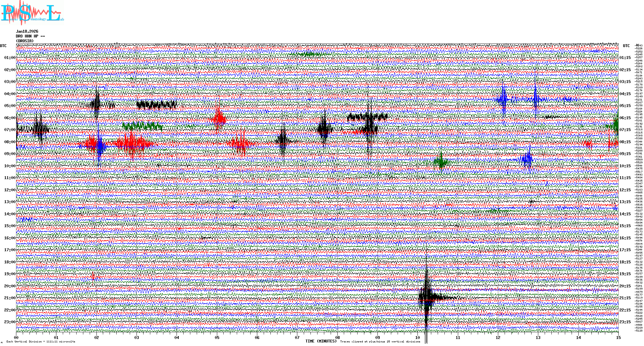This screenshot has width=644, height=346.
Task: Select the 05:00 hour label on left
Action: 10,106
